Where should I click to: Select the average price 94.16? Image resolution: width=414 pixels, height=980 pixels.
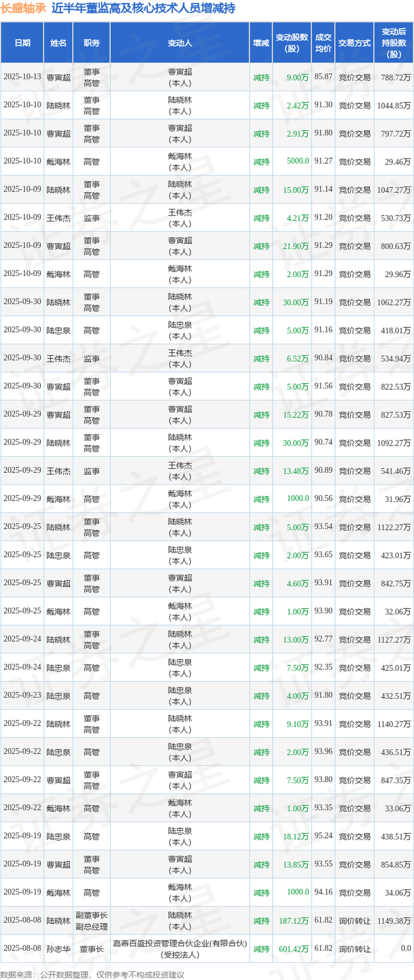pyautogui.click(x=323, y=892)
